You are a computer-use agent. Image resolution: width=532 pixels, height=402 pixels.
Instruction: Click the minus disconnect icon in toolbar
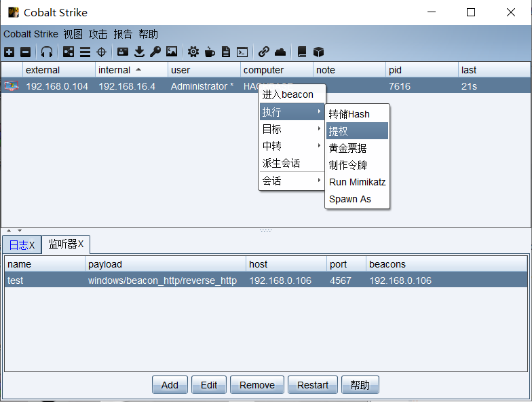click(25, 52)
